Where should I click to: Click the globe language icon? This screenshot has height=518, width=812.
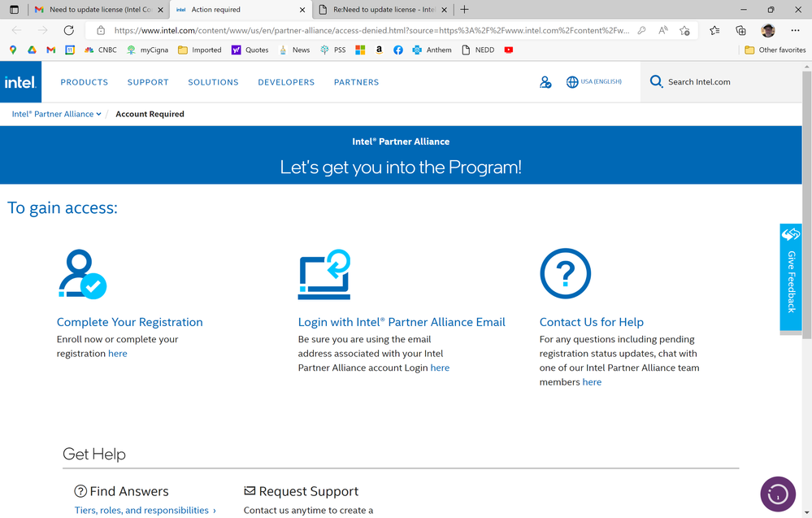coord(571,82)
